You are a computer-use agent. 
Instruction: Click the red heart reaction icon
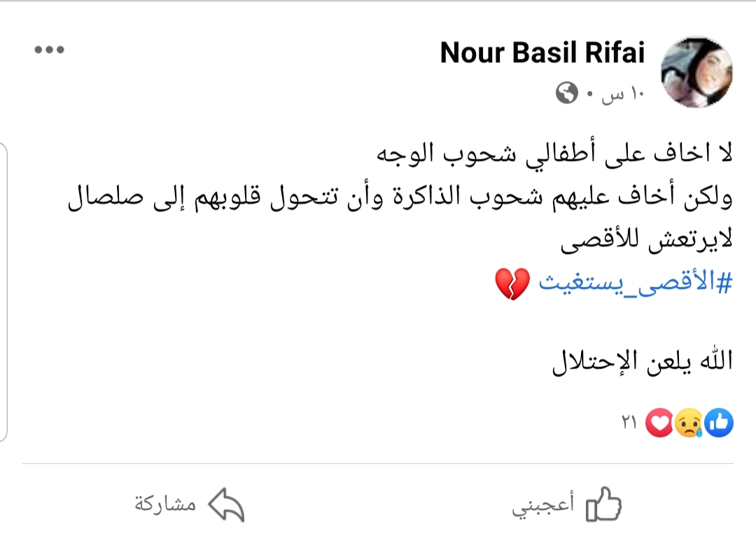point(659,423)
